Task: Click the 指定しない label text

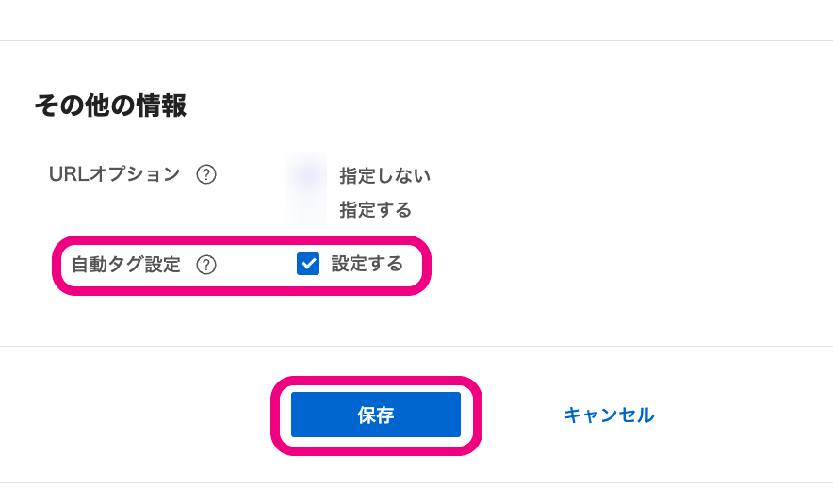Action: point(384,175)
